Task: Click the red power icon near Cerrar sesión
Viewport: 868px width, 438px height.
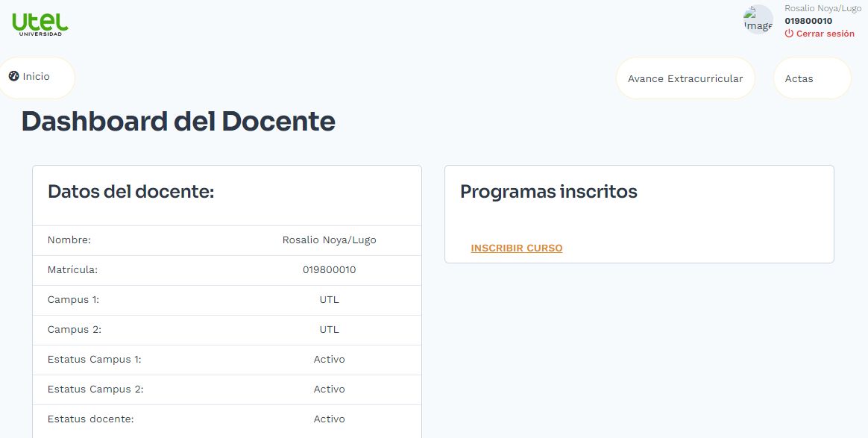Action: 790,34
